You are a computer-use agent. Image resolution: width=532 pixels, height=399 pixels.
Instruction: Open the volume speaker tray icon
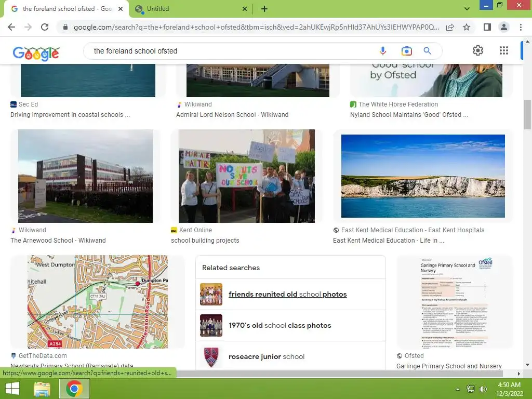pyautogui.click(x=483, y=389)
